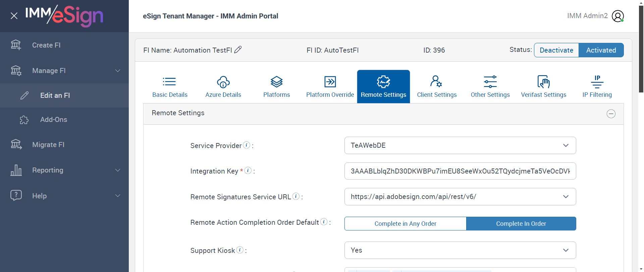
Task: Close the sidebar with the X icon
Action: pyautogui.click(x=14, y=16)
